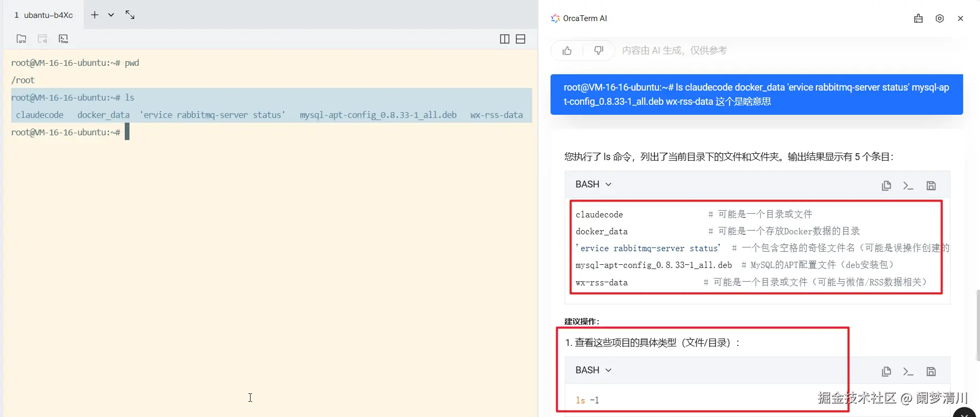
Task: Click 'pwd' command in the terminal
Action: 132,63
